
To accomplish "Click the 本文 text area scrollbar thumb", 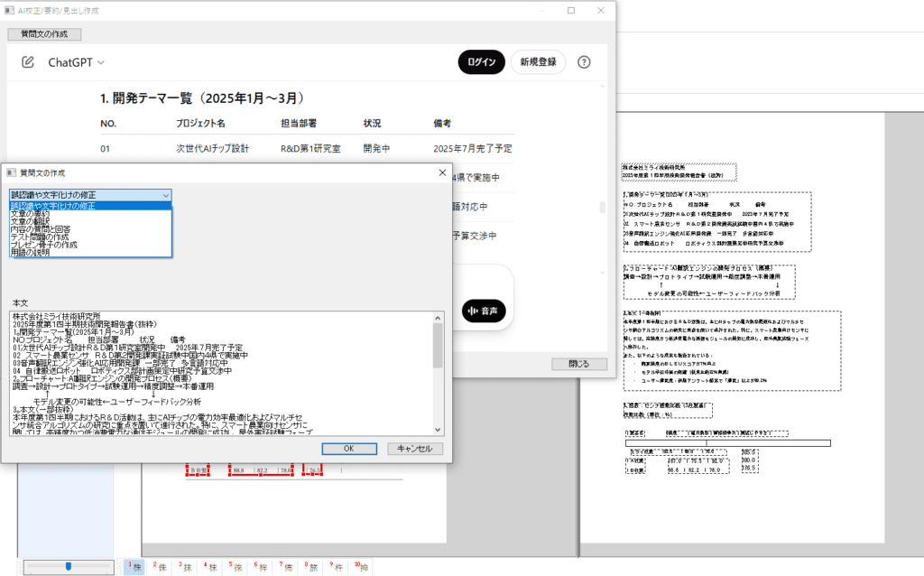I will coord(438,346).
